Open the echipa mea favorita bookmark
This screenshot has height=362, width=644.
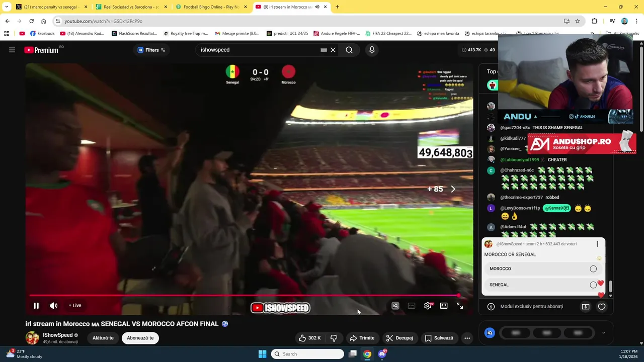point(438,34)
